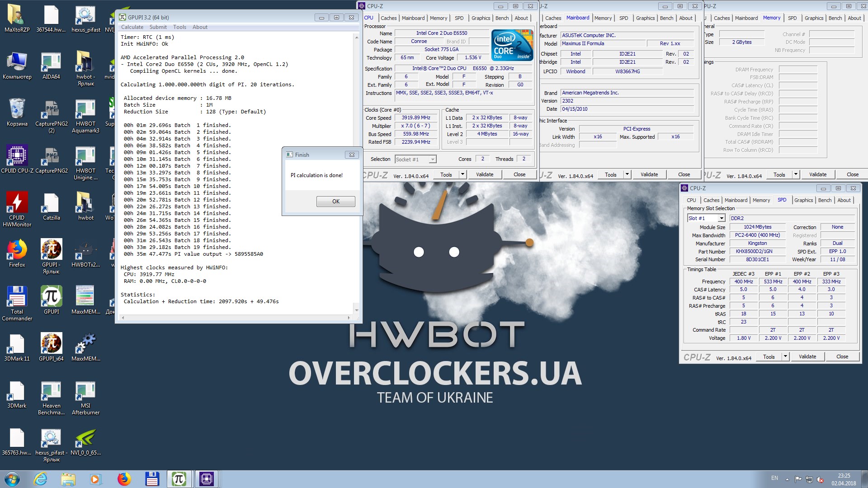This screenshot has height=488, width=868.
Task: Click Tools button in SPD CPU-Z window
Action: 769,357
